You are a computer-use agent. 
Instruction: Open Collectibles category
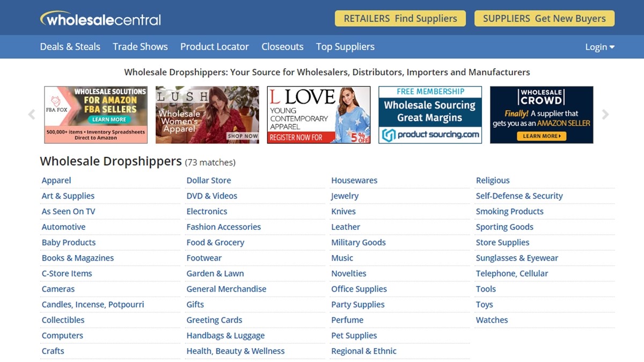63,321
